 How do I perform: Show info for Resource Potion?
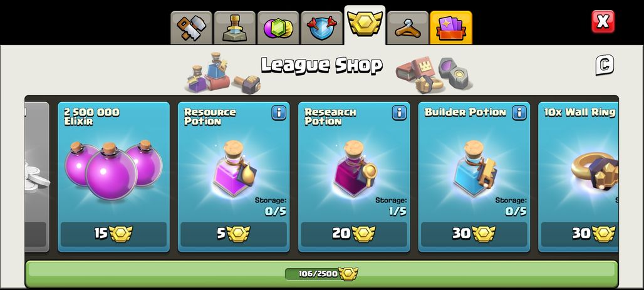pos(279,113)
